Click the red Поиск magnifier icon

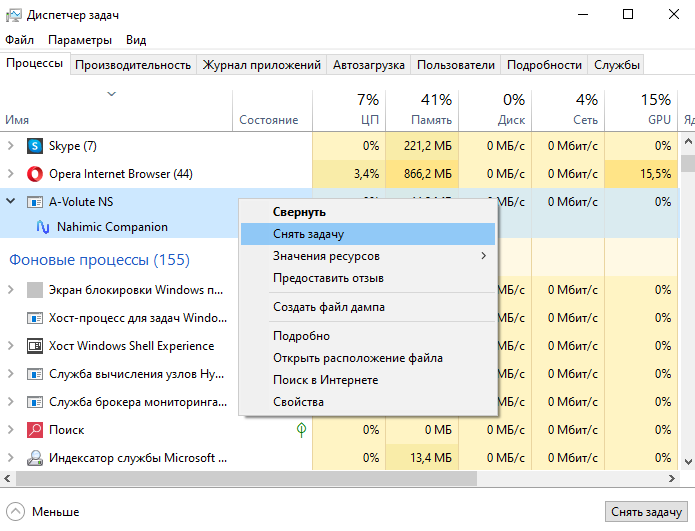pos(35,430)
